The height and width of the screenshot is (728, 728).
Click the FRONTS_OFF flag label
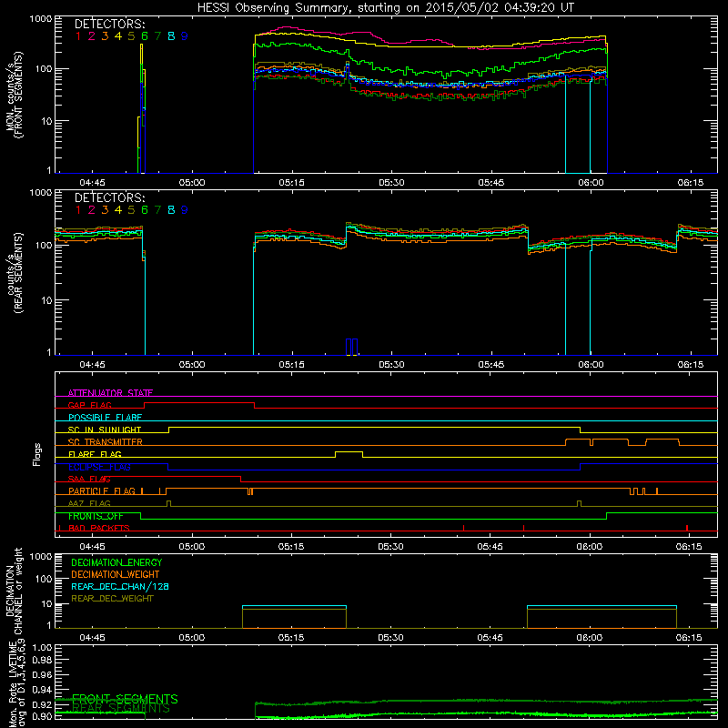(x=96, y=516)
